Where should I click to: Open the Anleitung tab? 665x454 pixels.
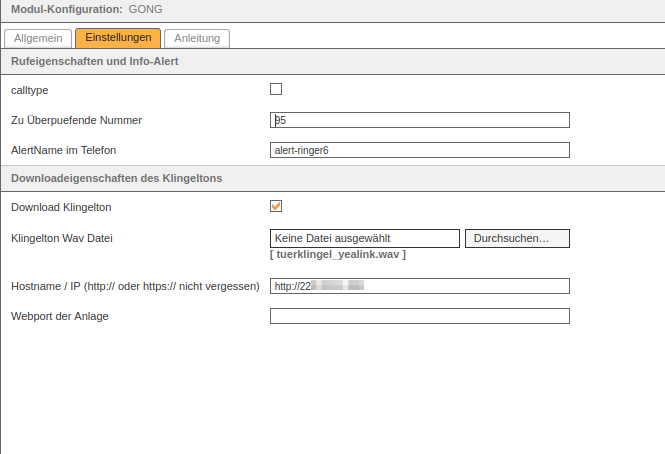pyautogui.click(x=197, y=38)
